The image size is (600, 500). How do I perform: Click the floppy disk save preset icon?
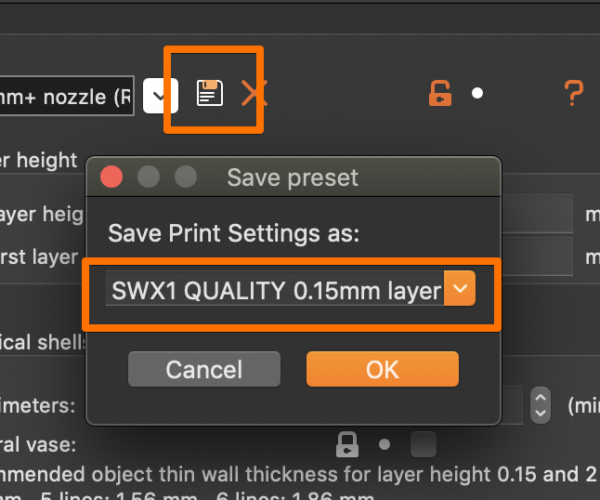click(x=209, y=93)
